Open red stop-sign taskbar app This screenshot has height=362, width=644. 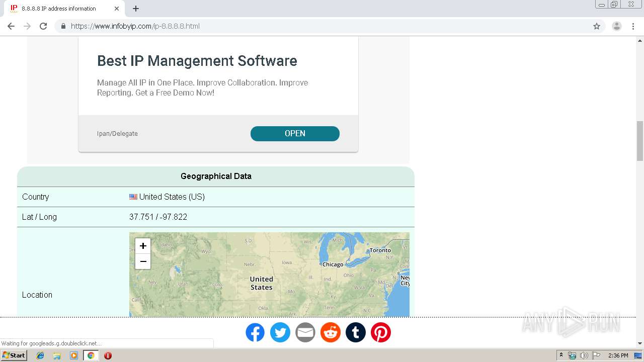(x=108, y=355)
